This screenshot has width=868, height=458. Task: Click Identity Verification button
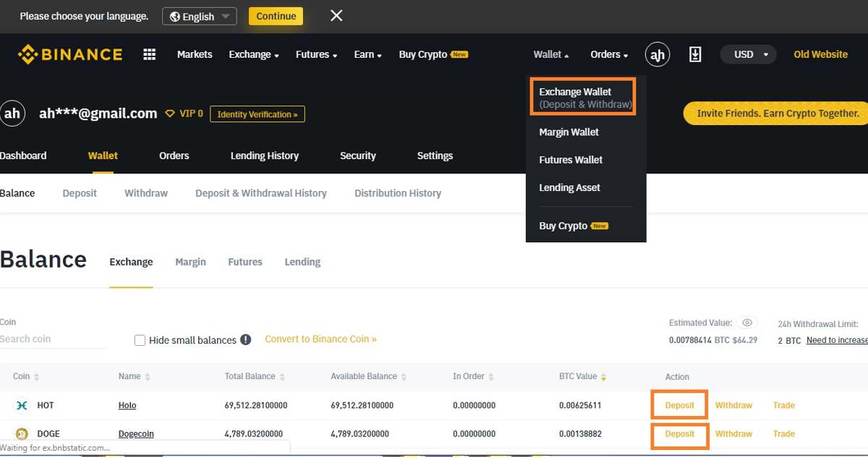pyautogui.click(x=258, y=114)
